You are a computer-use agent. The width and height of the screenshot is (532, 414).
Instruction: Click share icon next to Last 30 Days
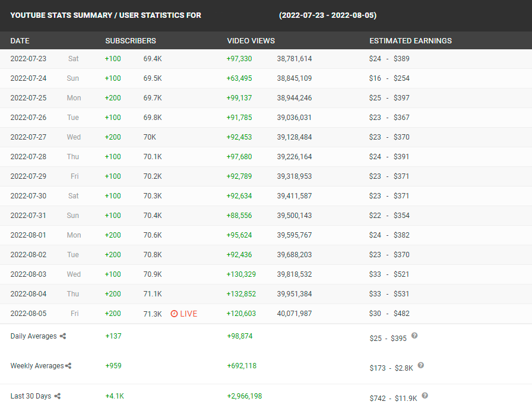[58, 396]
